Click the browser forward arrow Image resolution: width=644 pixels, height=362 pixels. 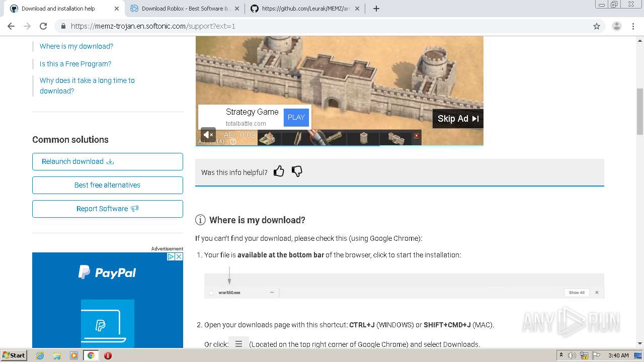[x=27, y=26]
